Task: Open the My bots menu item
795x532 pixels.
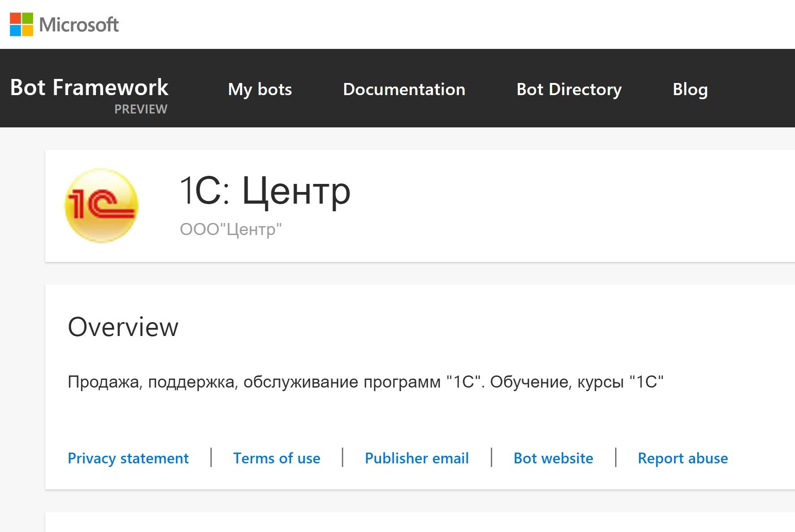Action: [260, 89]
